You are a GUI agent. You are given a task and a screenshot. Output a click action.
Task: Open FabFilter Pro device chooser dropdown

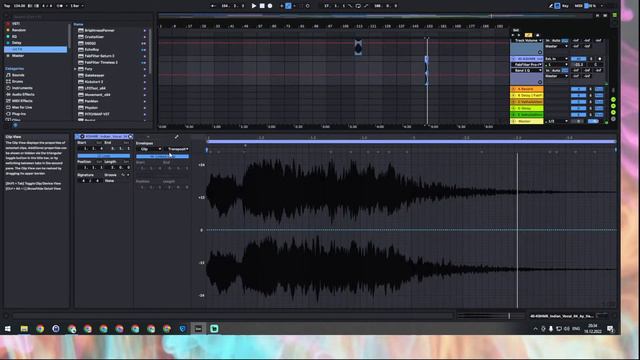tap(527, 64)
